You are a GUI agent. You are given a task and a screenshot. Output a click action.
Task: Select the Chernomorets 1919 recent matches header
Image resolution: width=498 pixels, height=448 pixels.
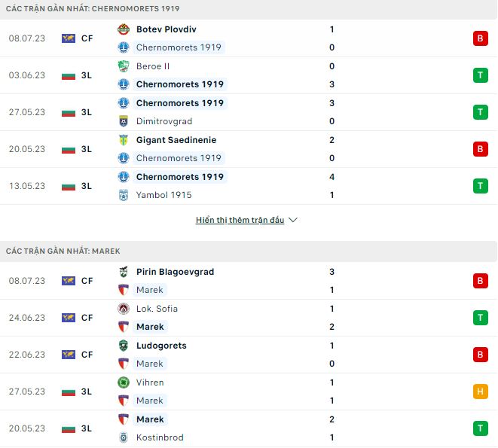coord(93,8)
